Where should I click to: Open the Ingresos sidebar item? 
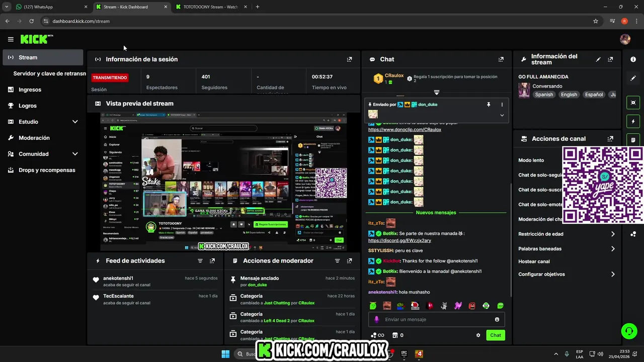[43, 89]
